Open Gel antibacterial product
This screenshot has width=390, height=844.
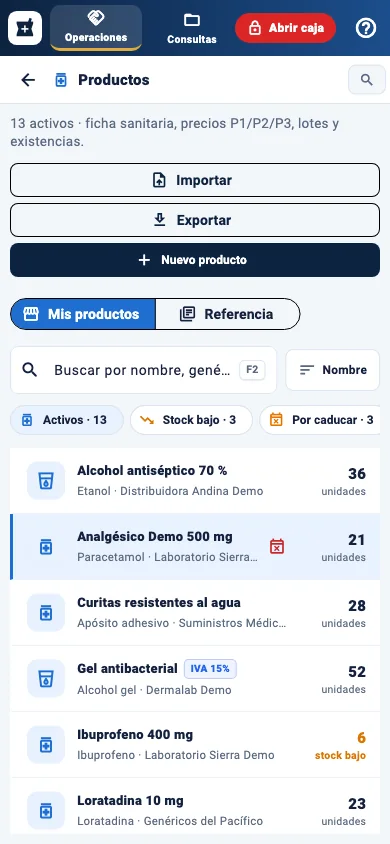(x=195, y=678)
